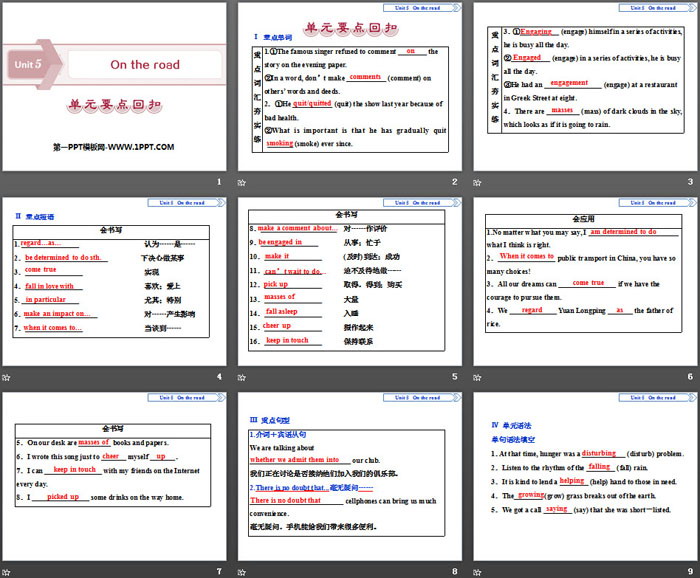This screenshot has height=578, width=700.
Task: Click the transition star icon below slide 5
Action: [x=242, y=378]
